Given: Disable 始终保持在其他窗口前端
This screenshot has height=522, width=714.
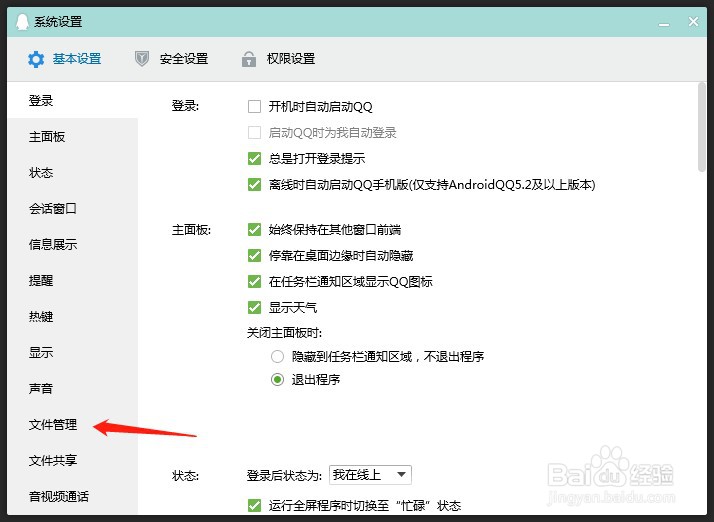Looking at the screenshot, I should click(x=254, y=230).
